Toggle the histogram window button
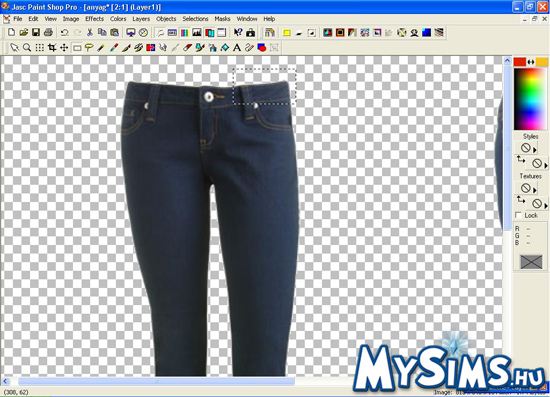The width and height of the screenshot is (550, 397). tap(197, 33)
